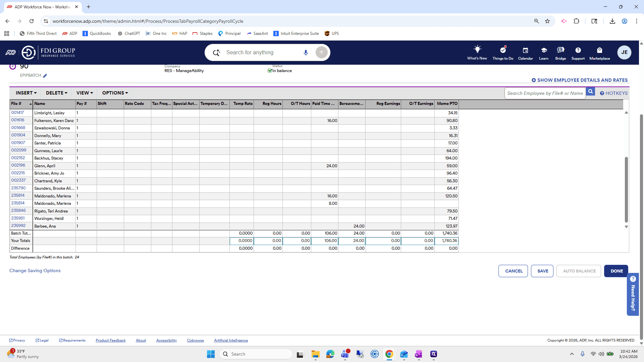Focus the Search Employee by File# field

[x=545, y=93]
